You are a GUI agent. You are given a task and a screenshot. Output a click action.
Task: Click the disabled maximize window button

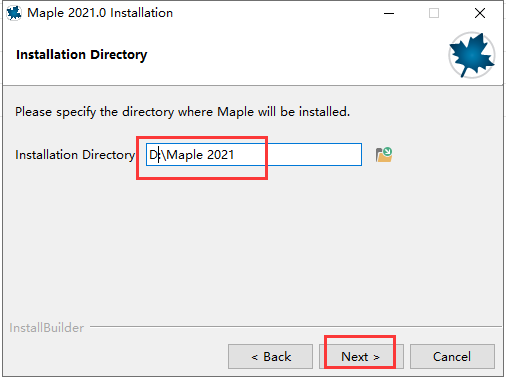click(434, 13)
